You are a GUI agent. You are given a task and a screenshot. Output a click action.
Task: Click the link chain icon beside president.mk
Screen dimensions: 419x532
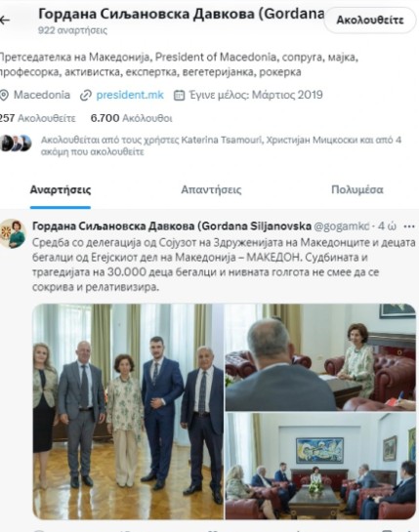tap(86, 96)
